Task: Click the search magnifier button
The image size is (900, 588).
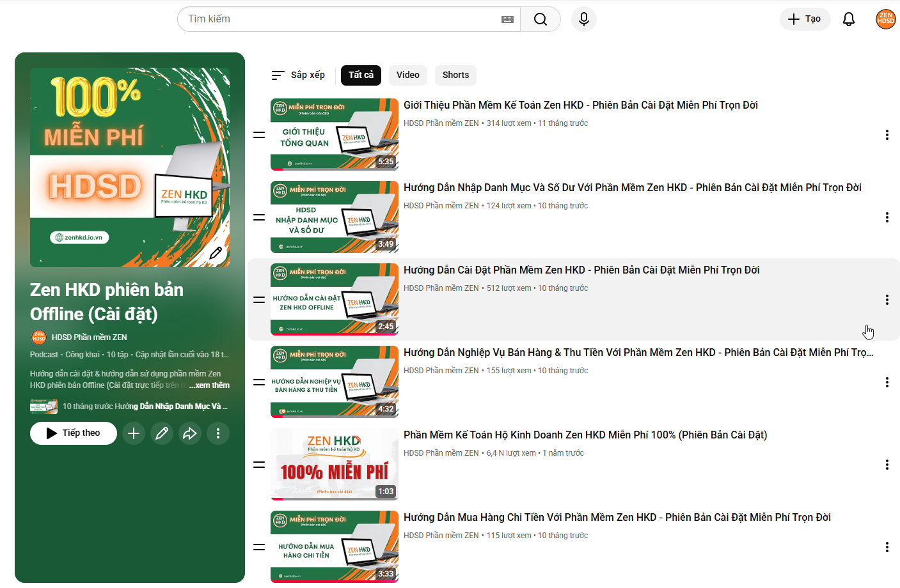Action: pyautogui.click(x=541, y=19)
